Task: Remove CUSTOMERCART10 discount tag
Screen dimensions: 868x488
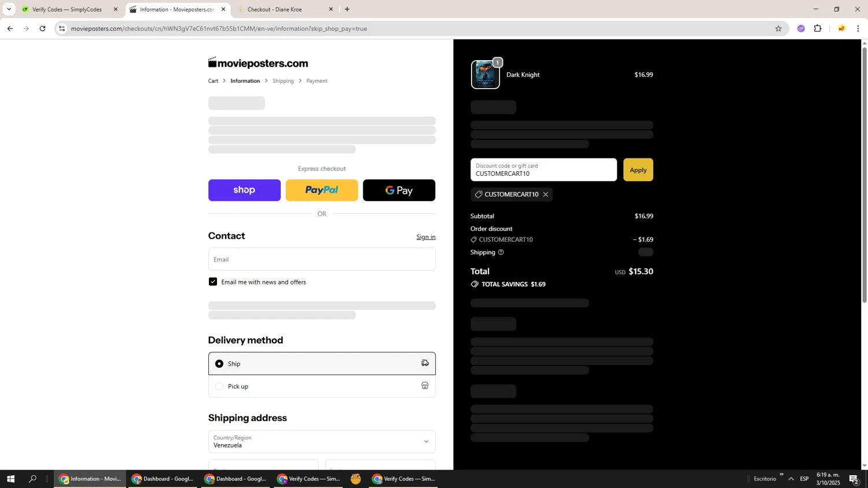Action: [x=546, y=194]
